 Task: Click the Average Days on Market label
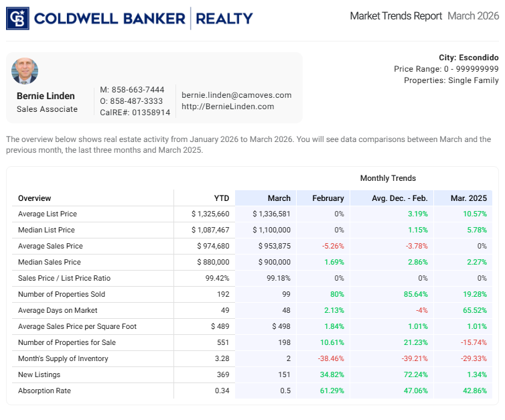point(58,310)
